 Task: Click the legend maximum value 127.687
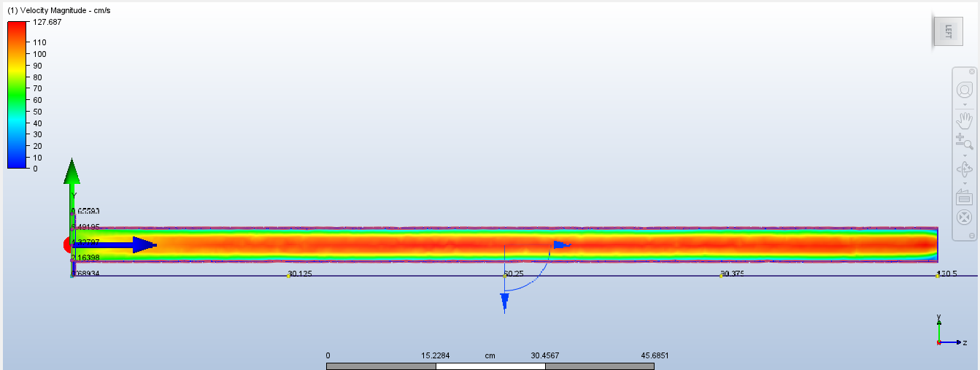click(x=47, y=22)
